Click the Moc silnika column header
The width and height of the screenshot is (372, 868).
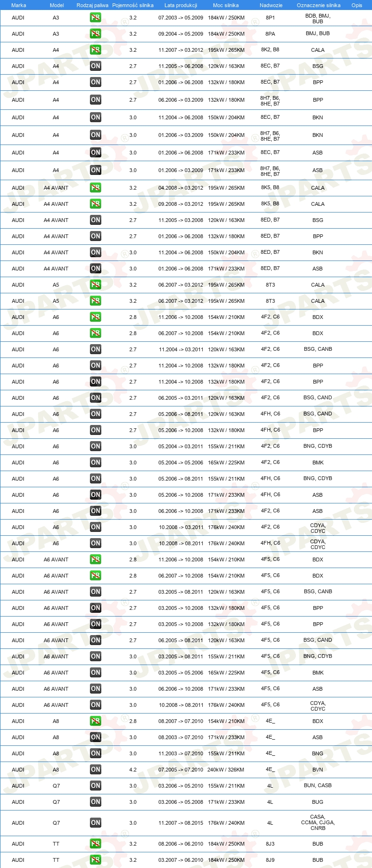226,5
